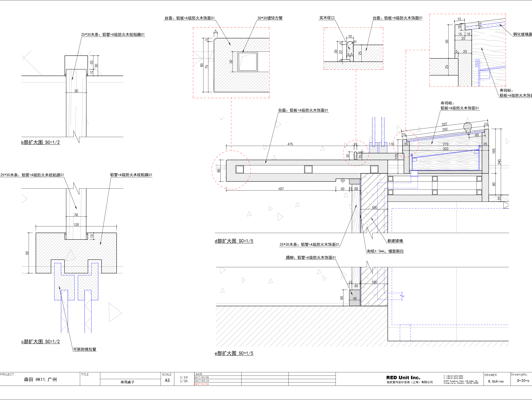Click the '新建矮墙' wall annotation
Image resolution: width=532 pixels, height=400 pixels.
(395, 241)
